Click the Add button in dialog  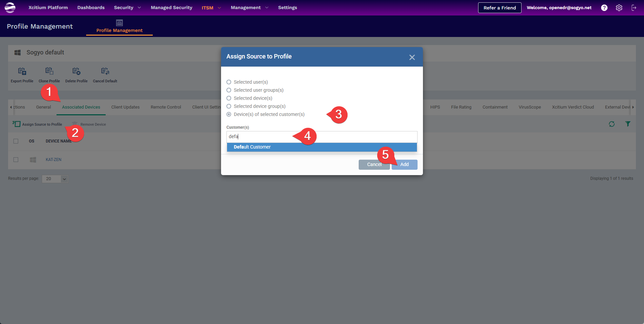(404, 164)
